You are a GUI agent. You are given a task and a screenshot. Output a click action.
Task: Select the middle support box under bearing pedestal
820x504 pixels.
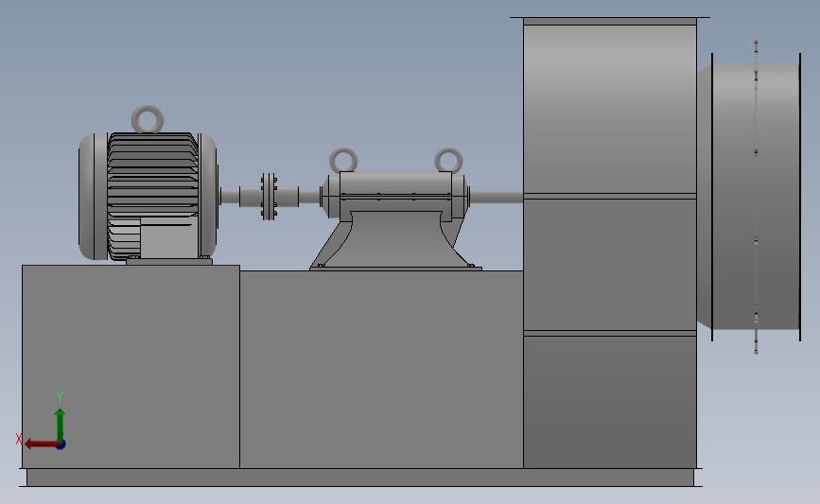(x=381, y=369)
